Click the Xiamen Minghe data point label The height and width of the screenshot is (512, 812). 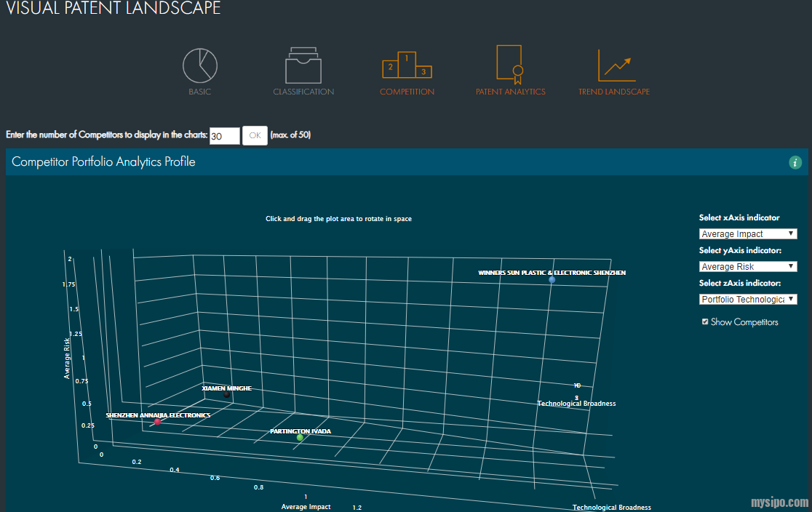(226, 389)
